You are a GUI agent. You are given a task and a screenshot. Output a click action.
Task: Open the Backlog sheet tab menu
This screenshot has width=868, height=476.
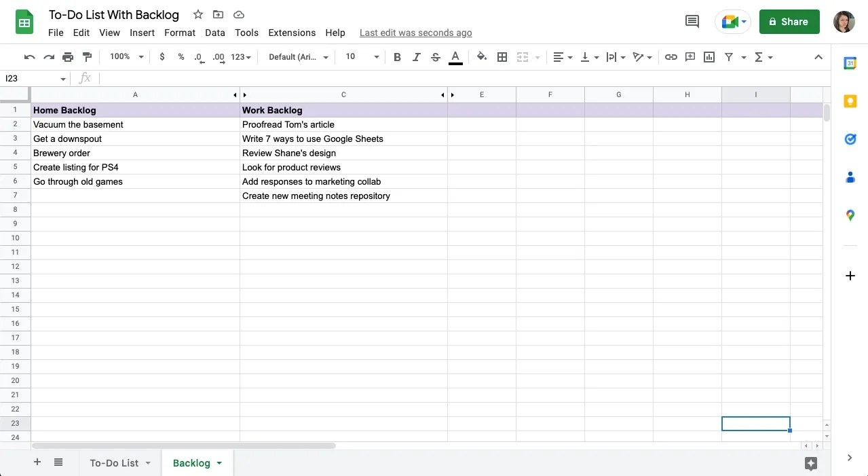219,462
